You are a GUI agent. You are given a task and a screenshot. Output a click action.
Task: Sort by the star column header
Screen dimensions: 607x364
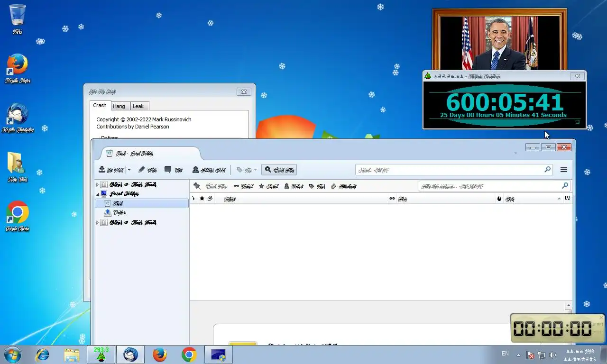202,199
